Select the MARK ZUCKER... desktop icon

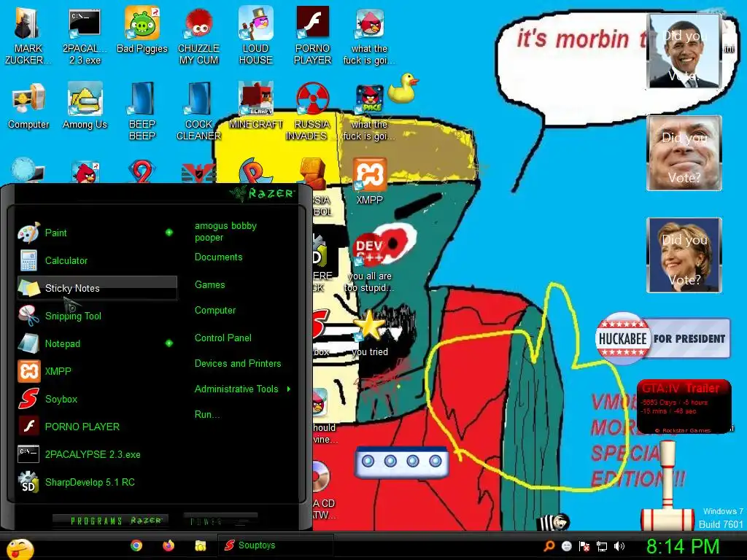coord(28,35)
